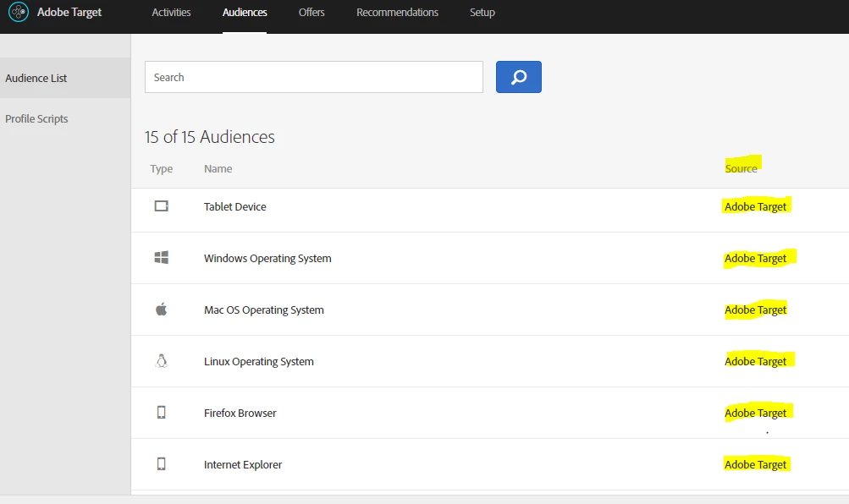Click the Name column header
Screen dimensions: 849x504
tap(218, 169)
